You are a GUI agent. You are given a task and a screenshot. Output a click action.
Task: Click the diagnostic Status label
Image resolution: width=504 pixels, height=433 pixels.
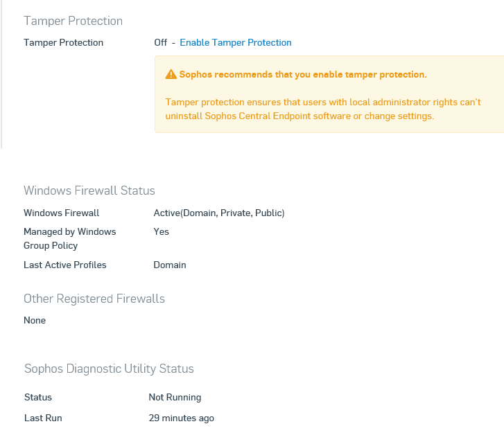(38, 398)
